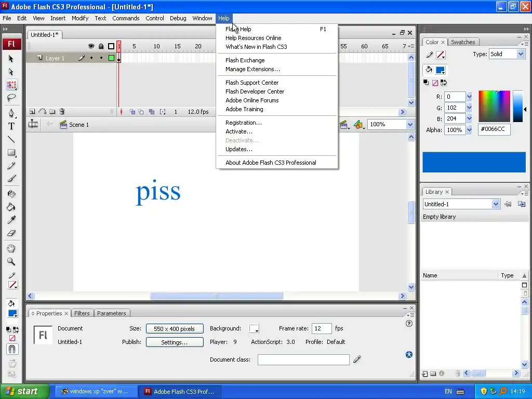Click the brightness slider in Color panel
532x399 pixels.
(x=518, y=106)
